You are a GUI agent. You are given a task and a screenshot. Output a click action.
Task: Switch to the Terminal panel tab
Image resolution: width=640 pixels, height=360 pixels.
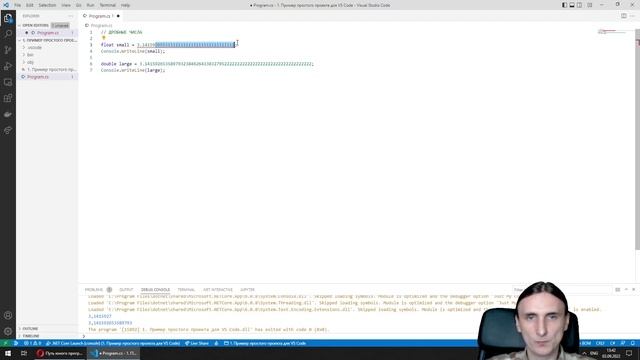point(186,289)
